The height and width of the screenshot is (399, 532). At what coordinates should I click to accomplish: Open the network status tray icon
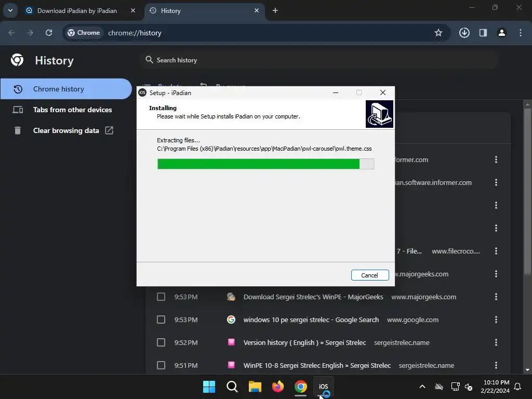pos(455,387)
